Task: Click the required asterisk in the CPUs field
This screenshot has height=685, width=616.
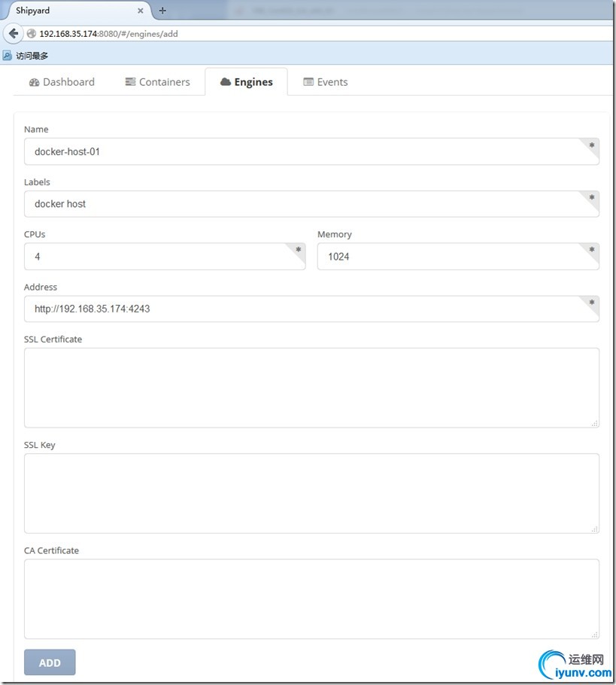Action: tap(298, 249)
